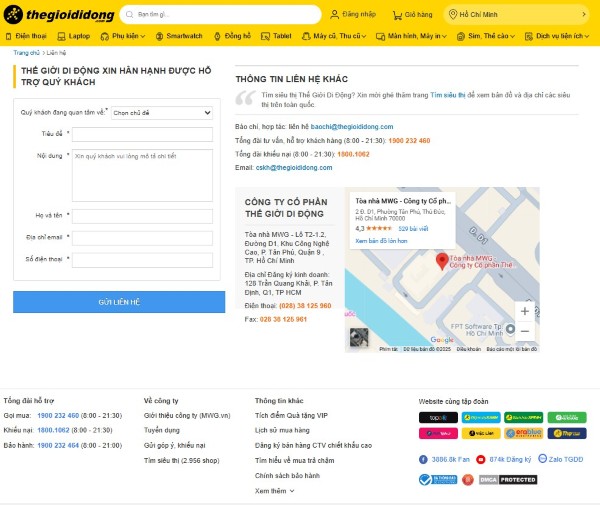Click cskh@thegioididong.com email link
Image resolution: width=600 pixels, height=505 pixels.
(x=294, y=168)
